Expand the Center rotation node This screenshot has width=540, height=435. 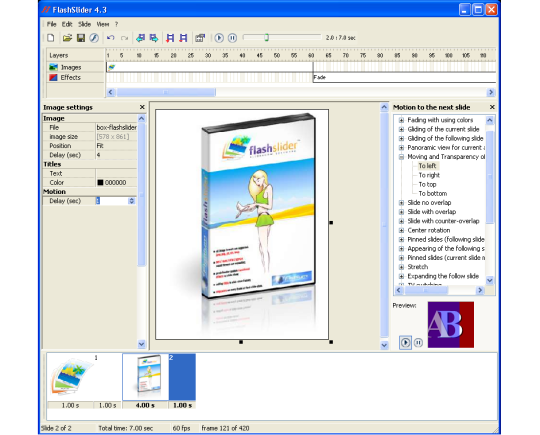(x=401, y=230)
